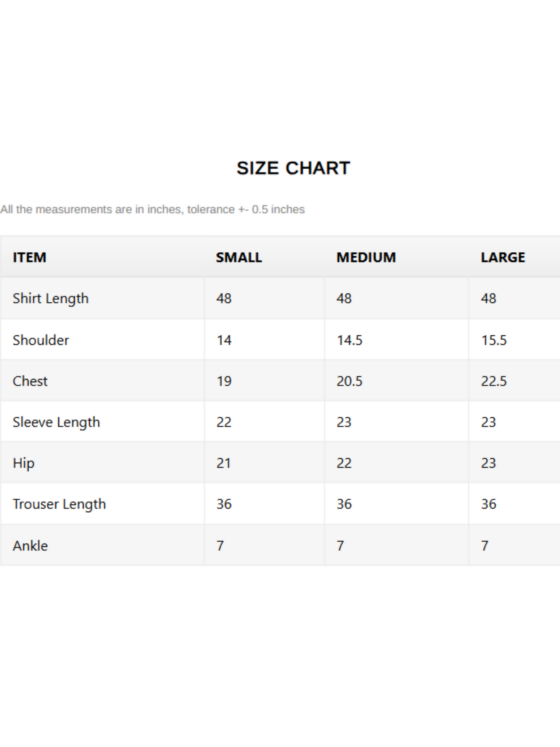Screen dimensions: 560x747
Task: Select the Small sleeve length value 22
Action: click(224, 422)
